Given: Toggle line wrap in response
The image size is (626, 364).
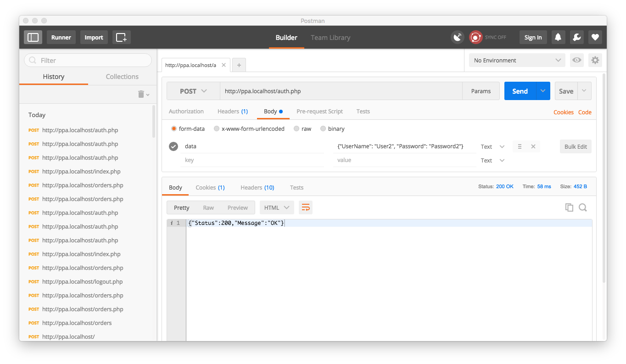Looking at the screenshot, I should pyautogui.click(x=306, y=207).
